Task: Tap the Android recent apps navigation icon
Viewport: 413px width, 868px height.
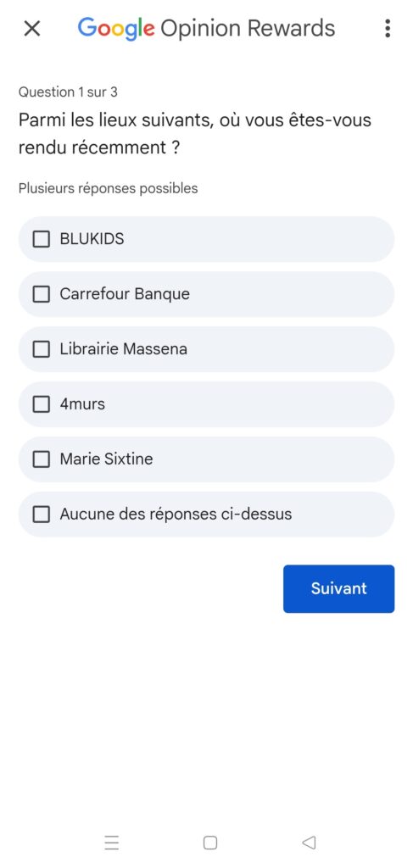Action: click(112, 843)
